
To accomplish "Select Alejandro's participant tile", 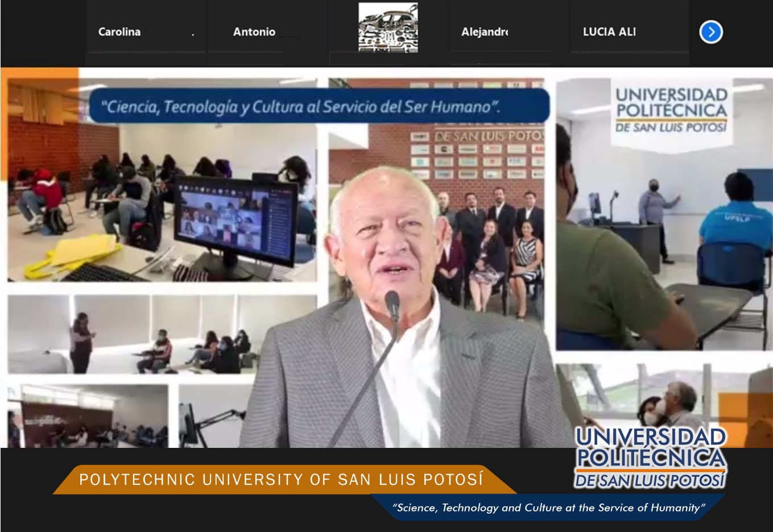I will [508, 32].
